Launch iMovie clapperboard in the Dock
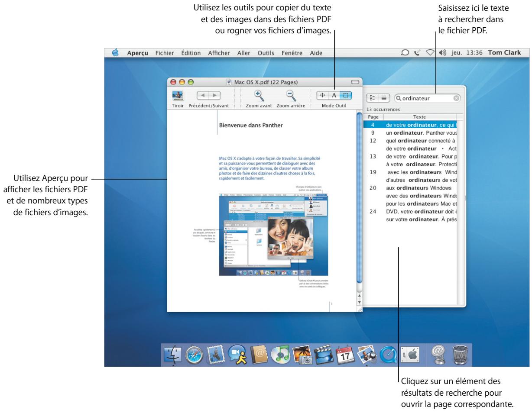Image resolution: width=532 pixels, height=413 pixels. (x=324, y=355)
